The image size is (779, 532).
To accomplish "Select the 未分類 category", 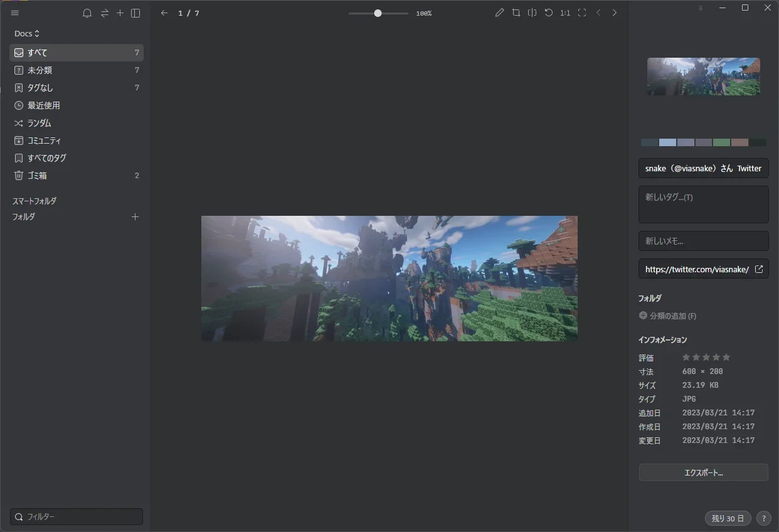I will click(x=77, y=70).
